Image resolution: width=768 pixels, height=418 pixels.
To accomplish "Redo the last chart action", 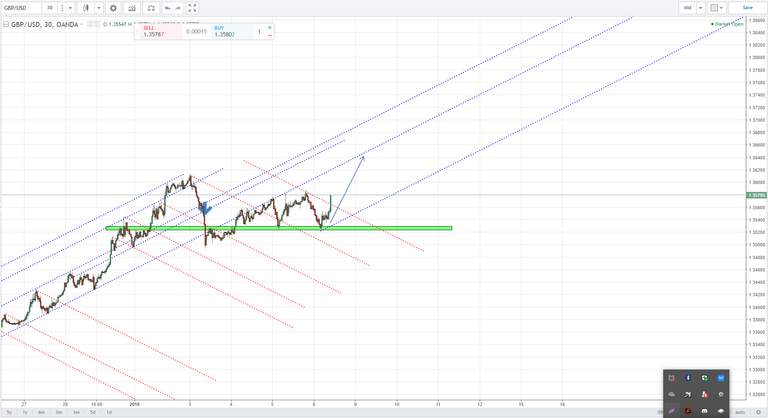I will click(178, 8).
